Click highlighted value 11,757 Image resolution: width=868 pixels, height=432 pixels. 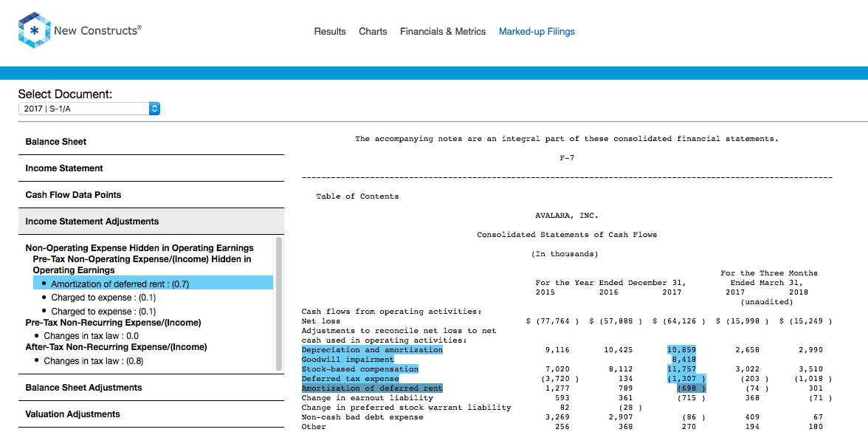tap(681, 369)
